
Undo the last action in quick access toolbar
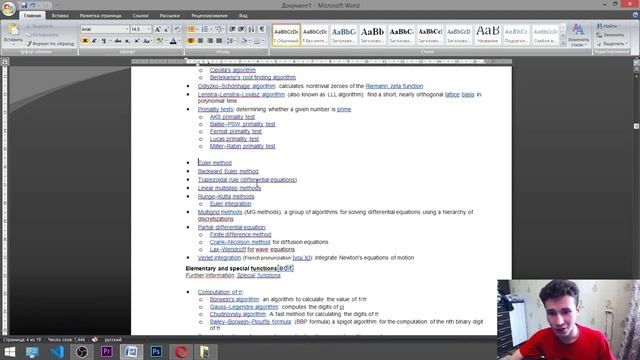tap(33, 5)
